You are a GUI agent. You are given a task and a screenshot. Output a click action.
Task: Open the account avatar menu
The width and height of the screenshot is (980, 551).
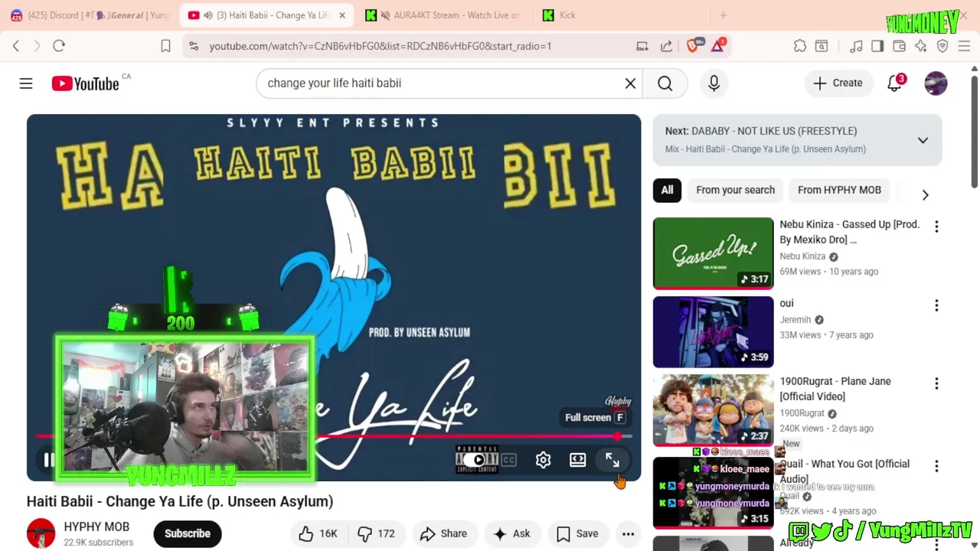[x=936, y=83]
